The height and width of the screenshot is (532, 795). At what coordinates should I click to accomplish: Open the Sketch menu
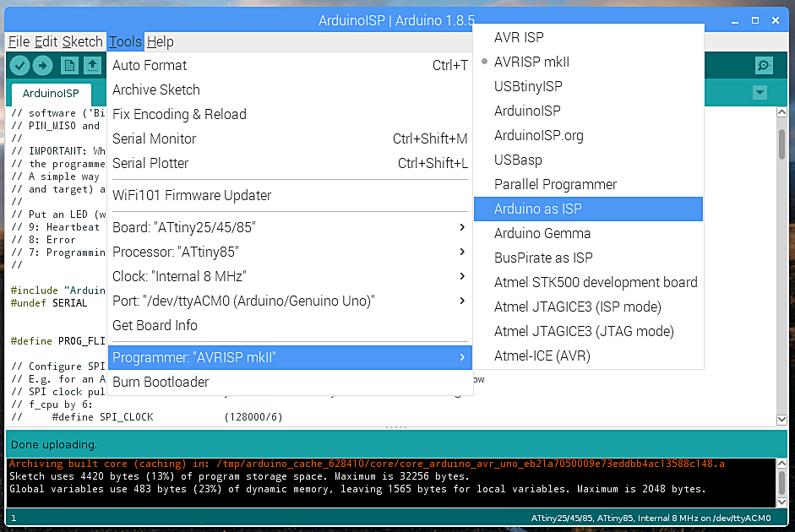click(x=83, y=41)
